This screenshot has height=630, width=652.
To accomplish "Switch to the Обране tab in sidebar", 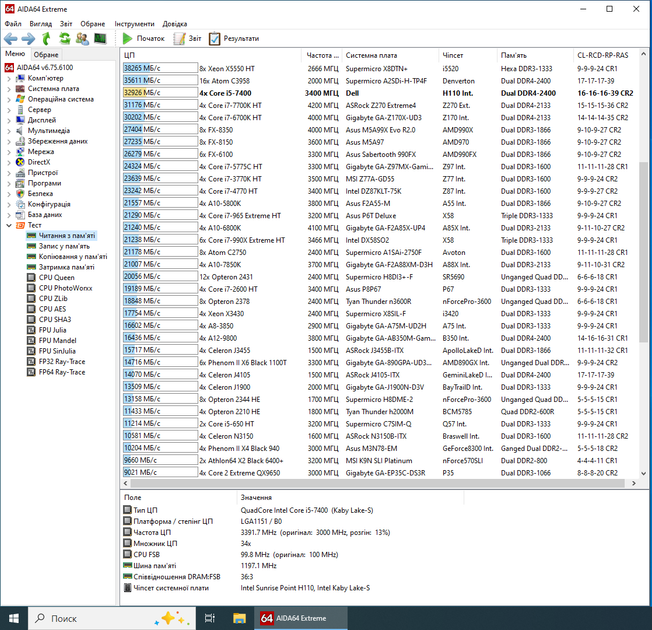I will tap(46, 54).
